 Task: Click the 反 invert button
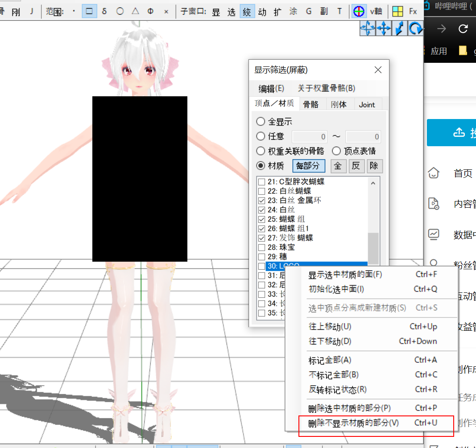(356, 166)
